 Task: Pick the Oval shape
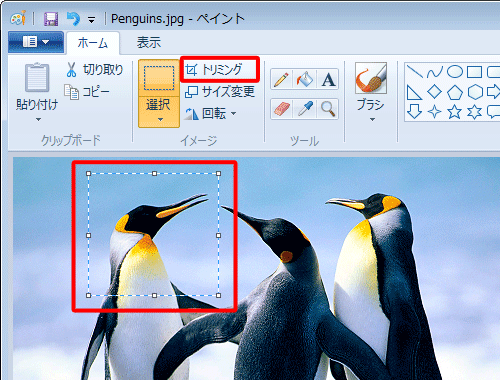coord(455,71)
